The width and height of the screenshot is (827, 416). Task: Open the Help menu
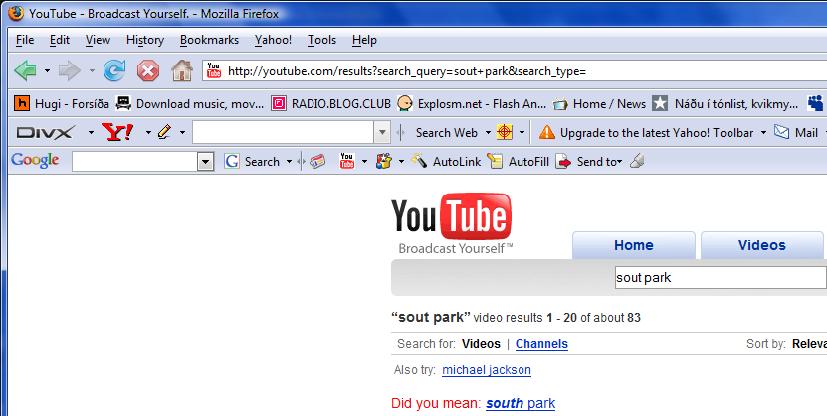click(364, 40)
